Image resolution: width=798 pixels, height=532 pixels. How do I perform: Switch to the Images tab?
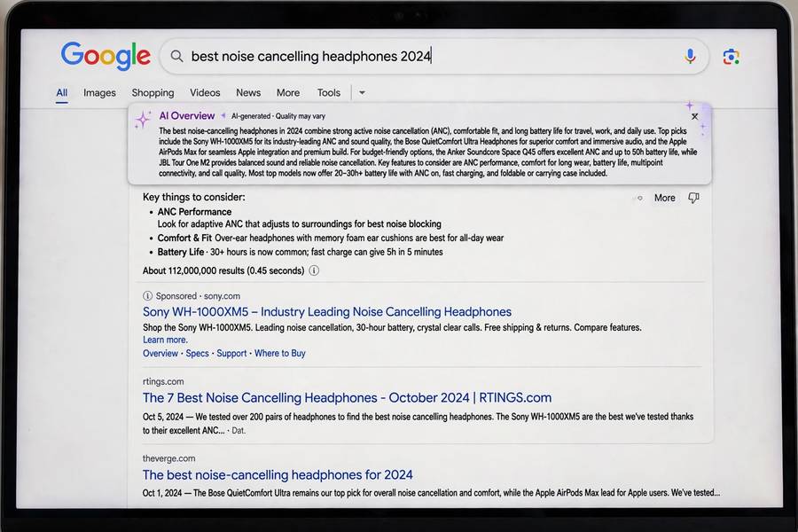click(x=99, y=92)
